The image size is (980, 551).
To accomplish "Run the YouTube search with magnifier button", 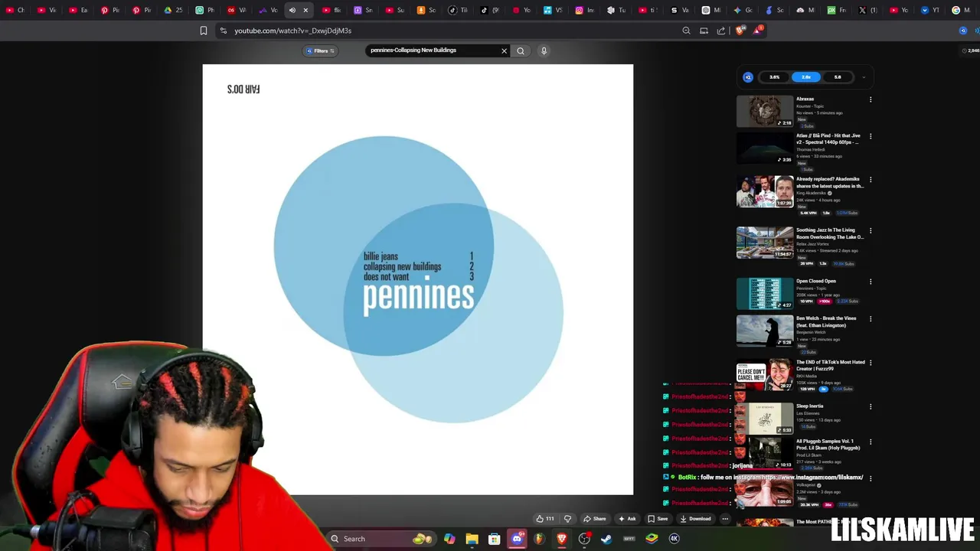I will (x=521, y=51).
